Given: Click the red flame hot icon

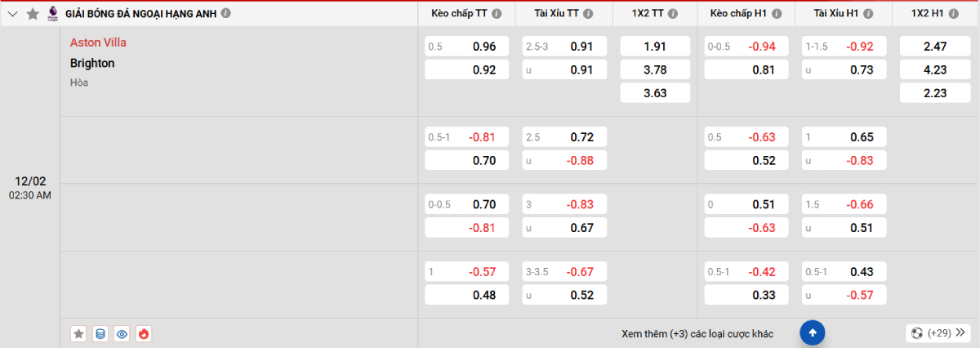Looking at the screenshot, I should point(145,333).
